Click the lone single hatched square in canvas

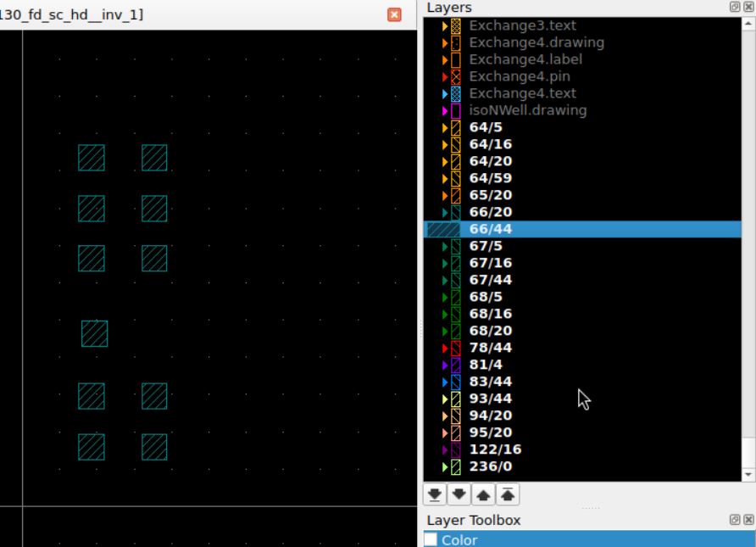pyautogui.click(x=94, y=333)
